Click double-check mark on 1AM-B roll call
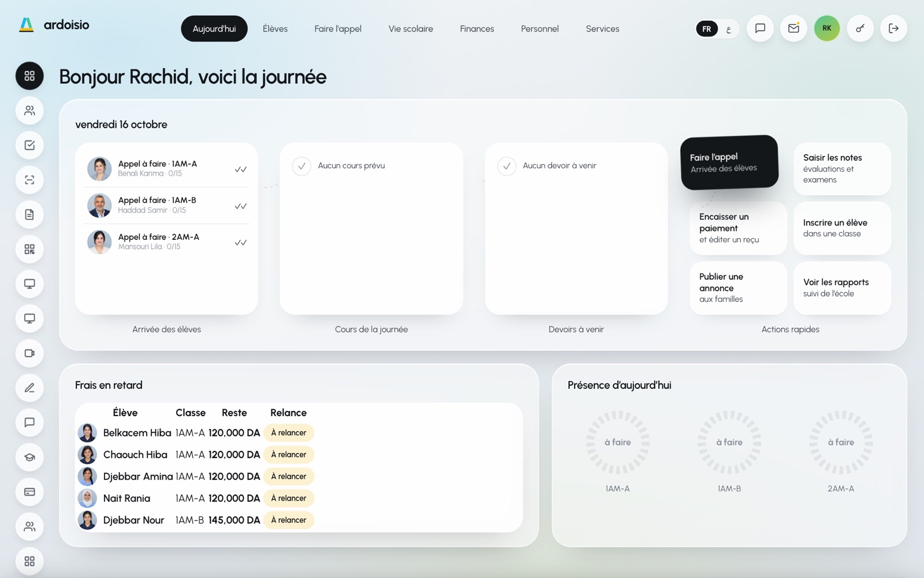 click(x=241, y=206)
